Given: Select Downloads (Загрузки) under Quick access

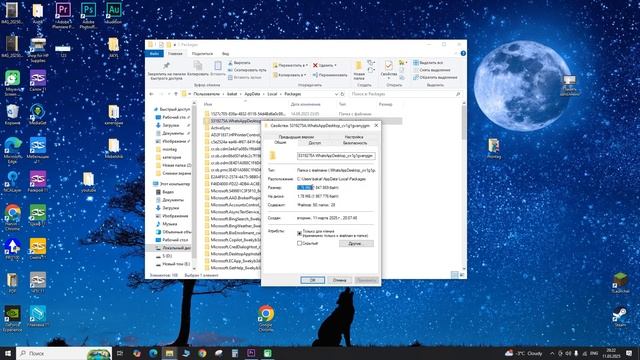Looking at the screenshot, I should [170, 125].
